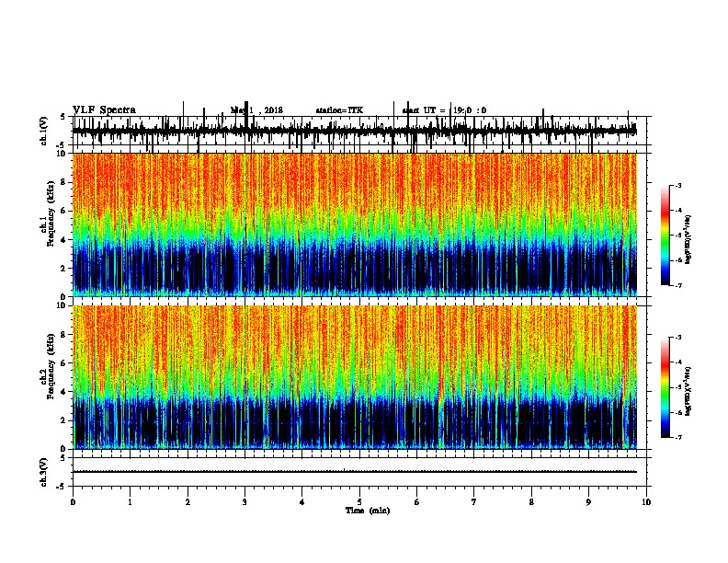Click the ch.1 'Frequency (kHz)' axis label

click(51, 214)
